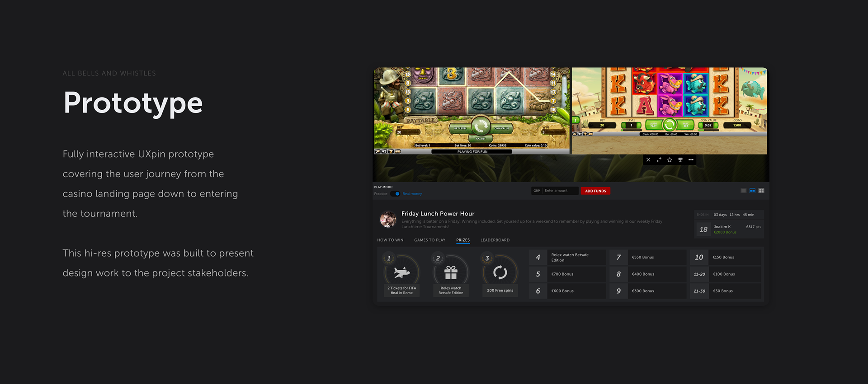
Task: Click Auto icon in left game footer
Action: [x=398, y=151]
